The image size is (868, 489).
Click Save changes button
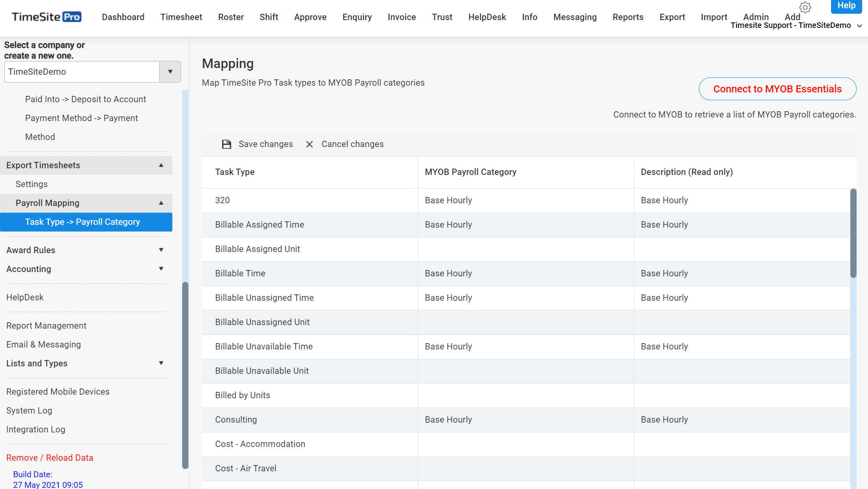[x=257, y=144]
